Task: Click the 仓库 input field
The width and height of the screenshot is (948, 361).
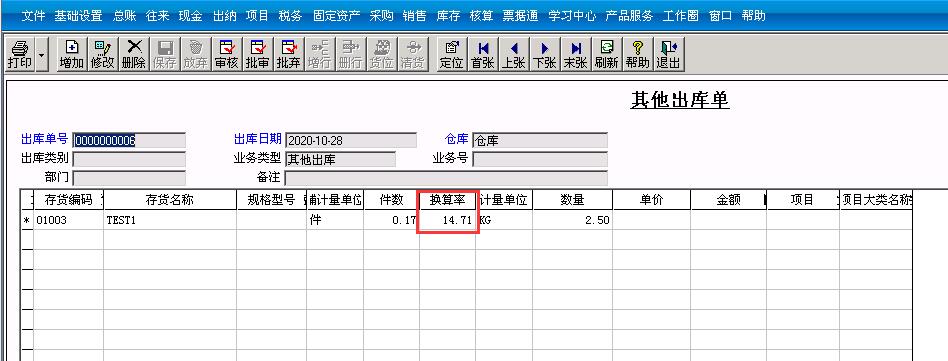Action: click(539, 140)
